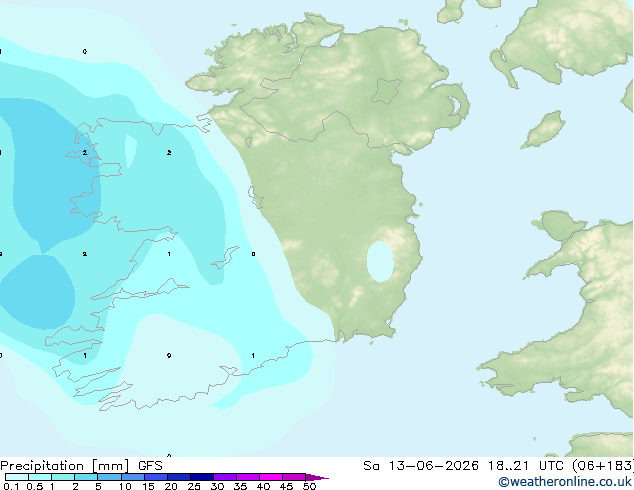Click the 15–20 mm legend swatch

[x=156, y=477]
